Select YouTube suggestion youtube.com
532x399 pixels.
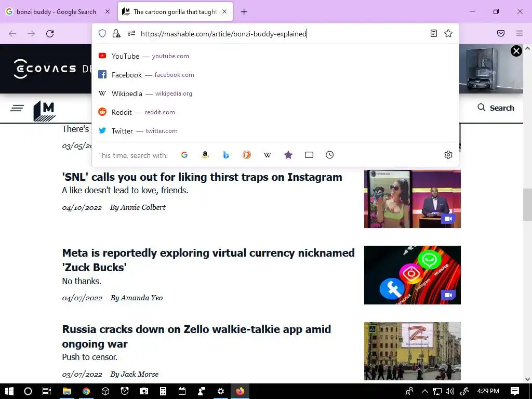(275, 56)
